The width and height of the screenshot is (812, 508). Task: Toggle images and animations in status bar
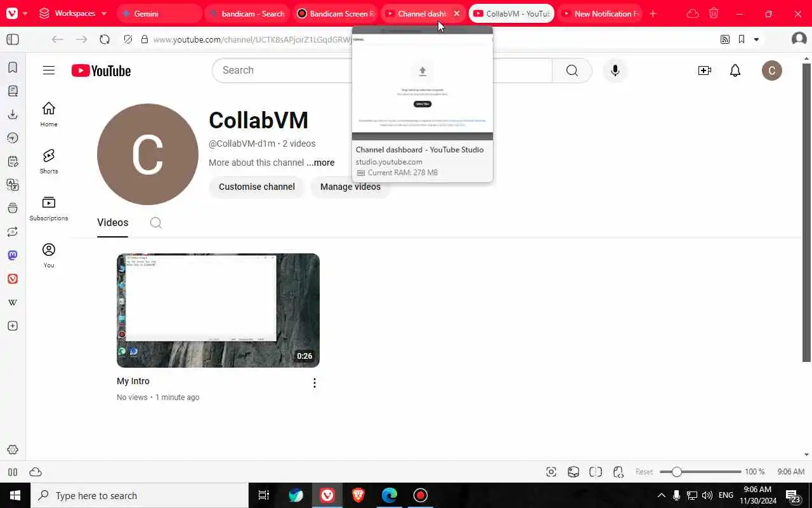tap(573, 472)
